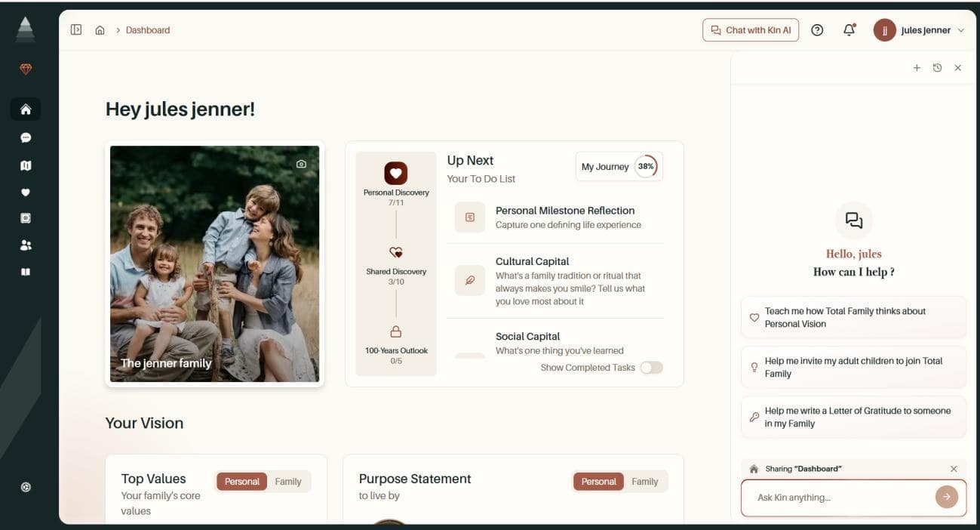
Task: Click the 100-Years Outlook lock icon
Action: pos(396,331)
